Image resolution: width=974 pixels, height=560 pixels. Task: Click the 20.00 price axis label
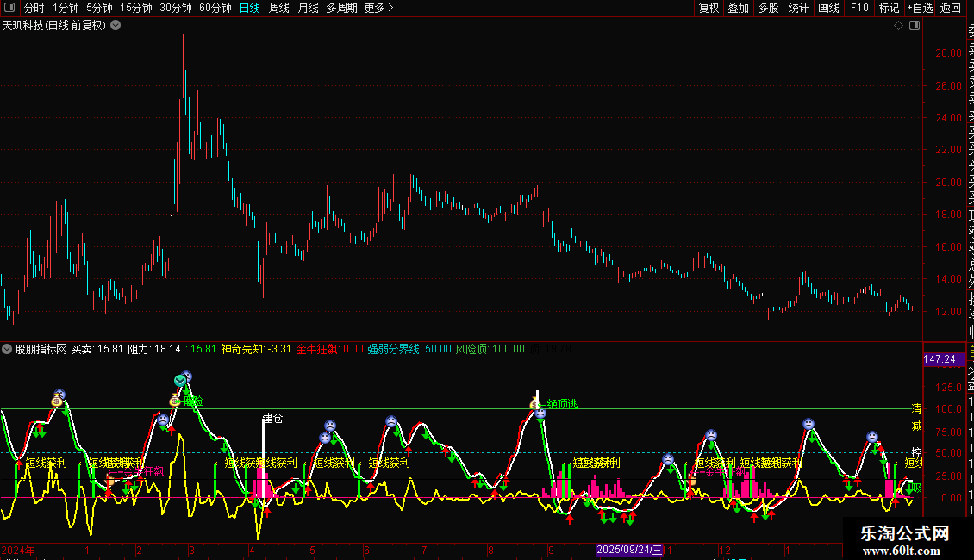(x=948, y=183)
